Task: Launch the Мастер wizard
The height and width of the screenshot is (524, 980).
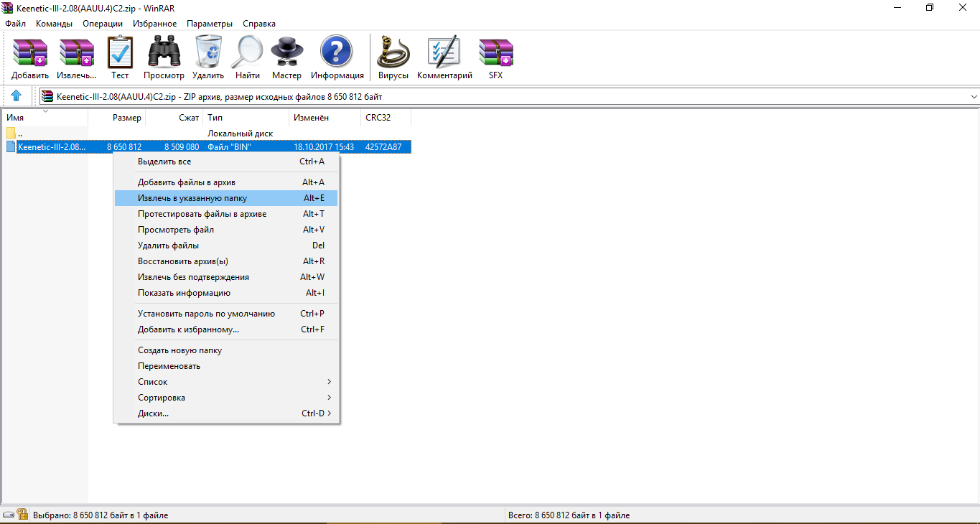Action: pyautogui.click(x=287, y=57)
